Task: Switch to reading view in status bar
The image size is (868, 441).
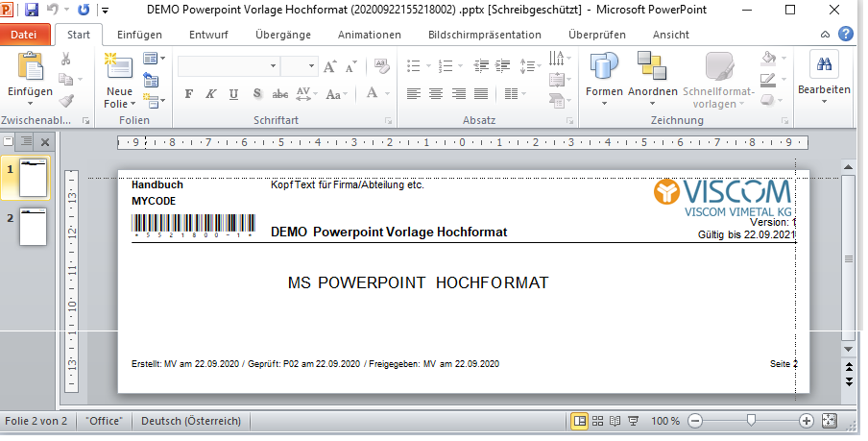Action: pyautogui.click(x=615, y=421)
